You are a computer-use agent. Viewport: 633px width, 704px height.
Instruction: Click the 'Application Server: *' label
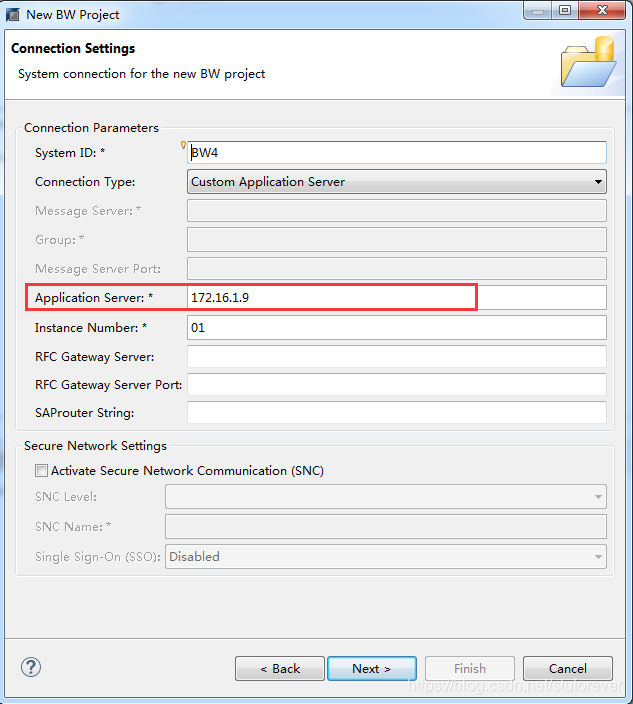click(x=94, y=298)
